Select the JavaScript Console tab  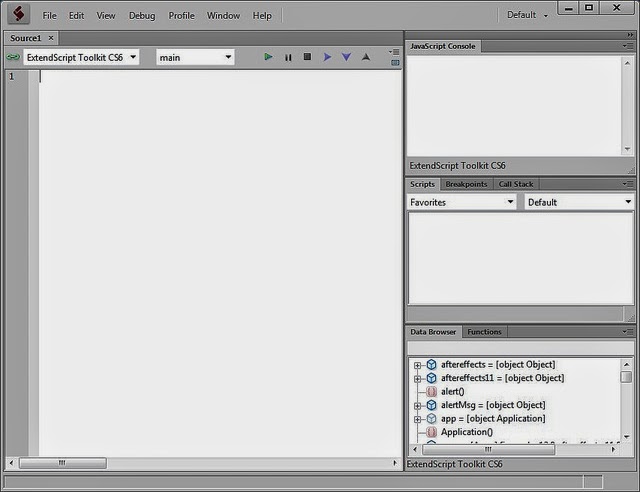(443, 46)
